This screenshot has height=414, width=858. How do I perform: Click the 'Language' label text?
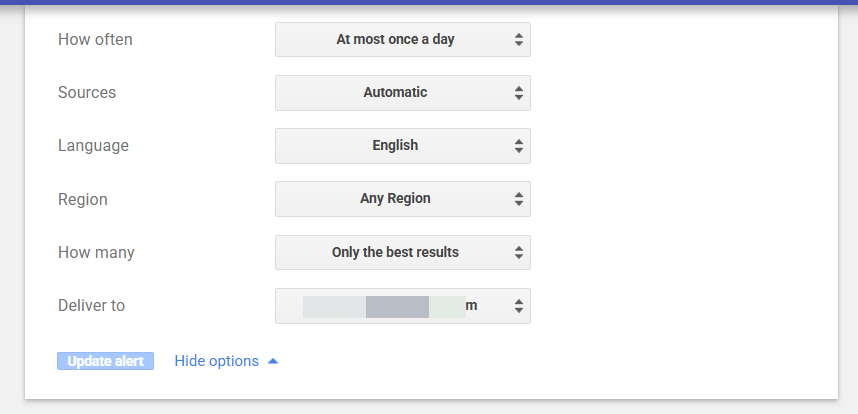pyautogui.click(x=93, y=146)
